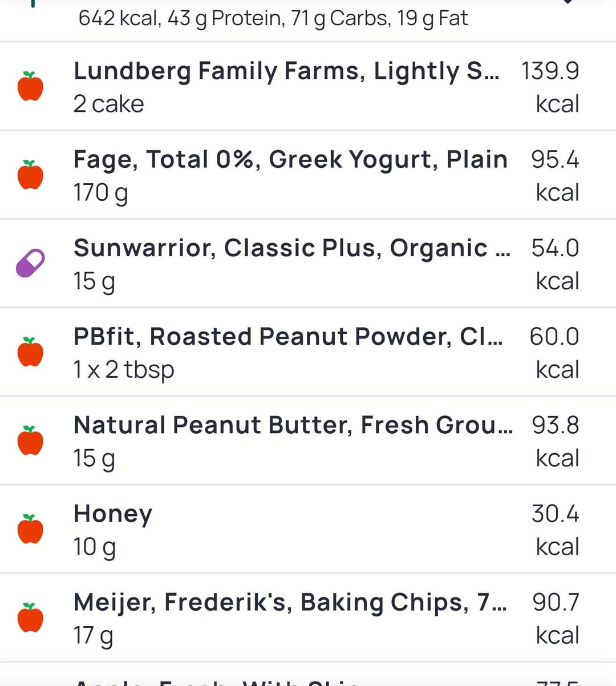Select the Honey entry name
This screenshot has height=686, width=616.
click(x=113, y=514)
